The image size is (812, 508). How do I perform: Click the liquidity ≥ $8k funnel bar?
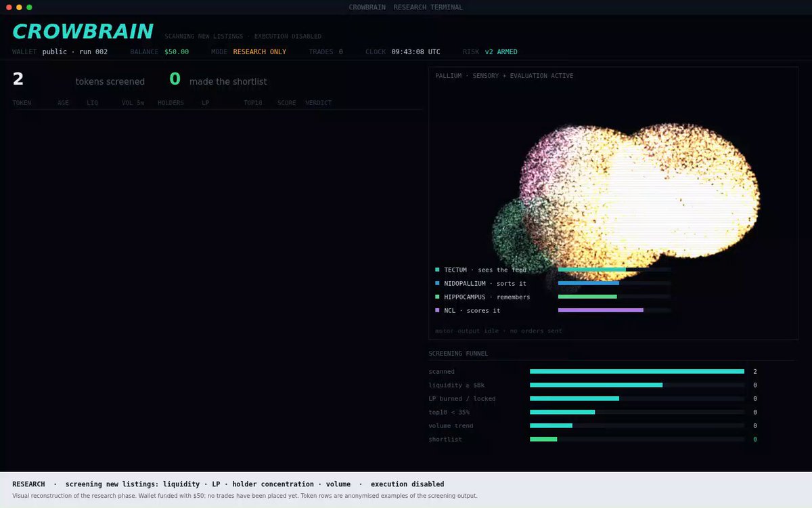click(637, 385)
